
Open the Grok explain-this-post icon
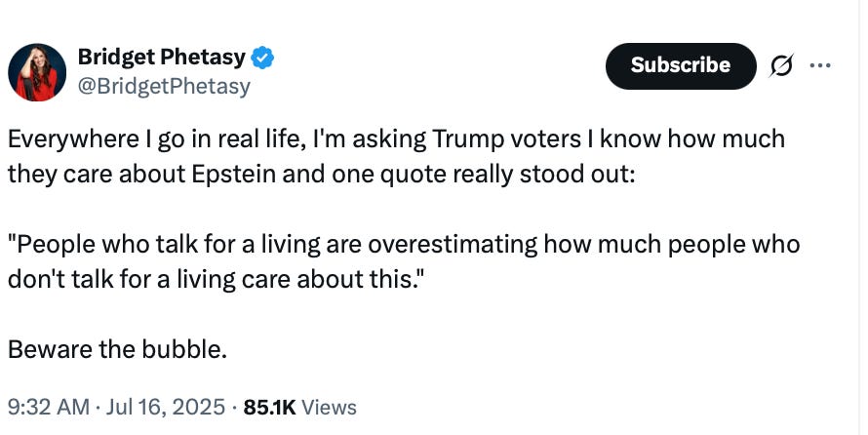[780, 66]
